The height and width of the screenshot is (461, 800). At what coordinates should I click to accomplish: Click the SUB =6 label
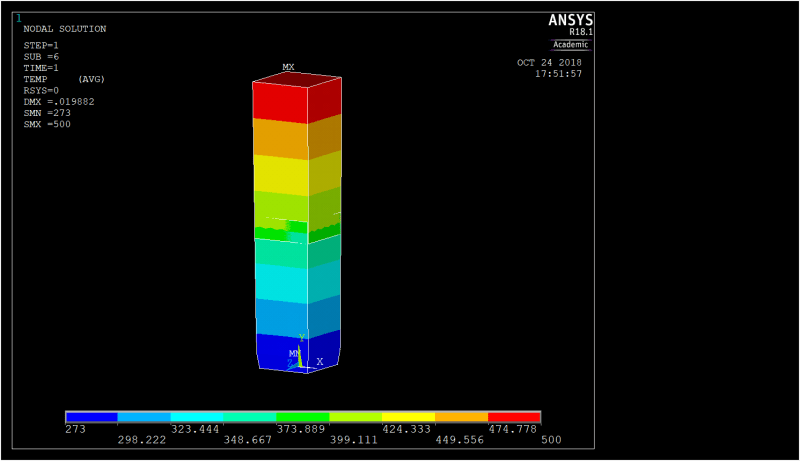click(x=41, y=57)
